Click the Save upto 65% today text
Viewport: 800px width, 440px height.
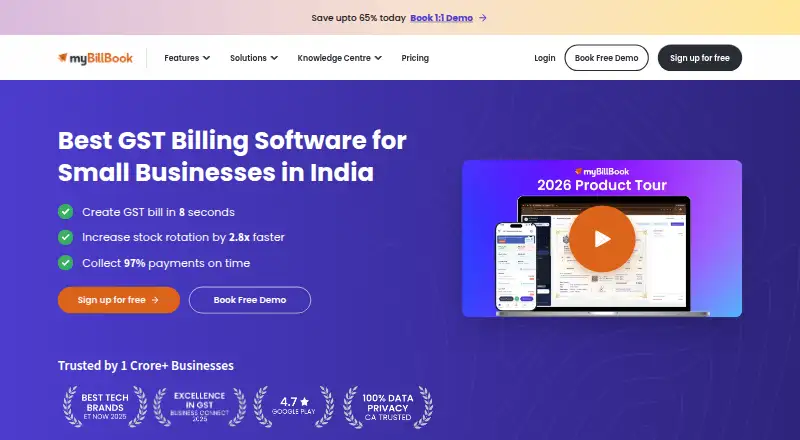click(x=358, y=18)
